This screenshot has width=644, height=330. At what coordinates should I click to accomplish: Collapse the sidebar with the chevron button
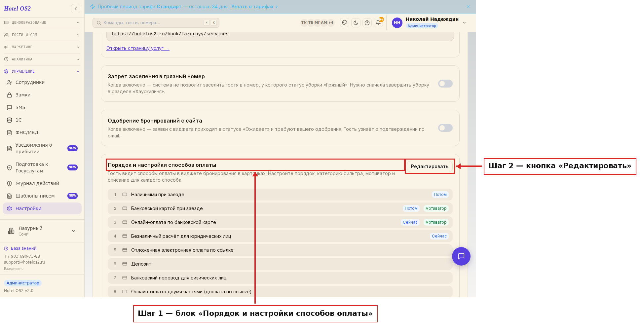[76, 9]
